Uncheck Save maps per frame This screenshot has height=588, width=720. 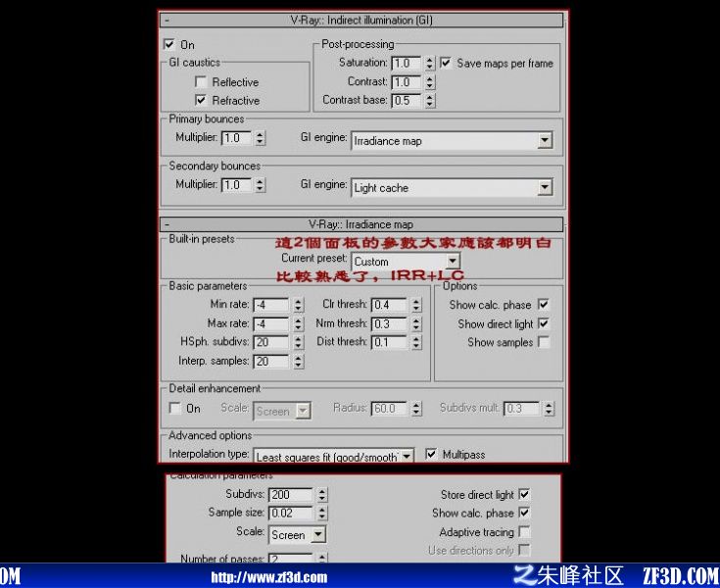pos(445,63)
